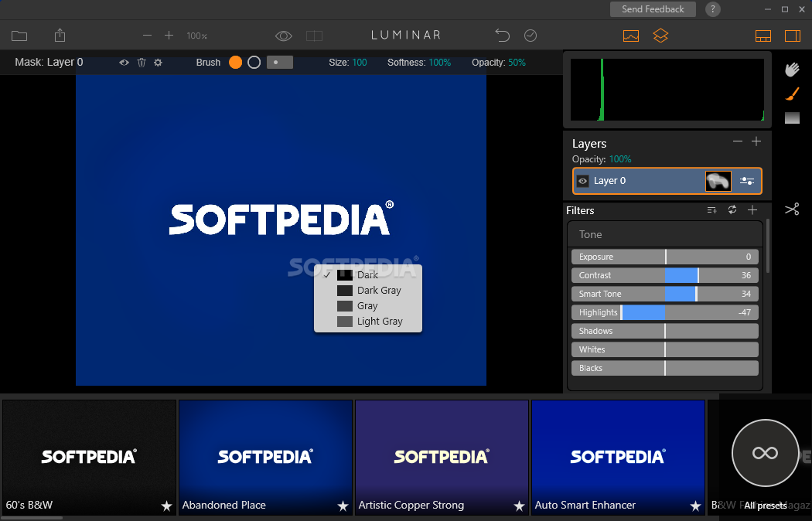812x521 pixels.
Task: Open the filters list menu icon
Action: [x=711, y=210]
